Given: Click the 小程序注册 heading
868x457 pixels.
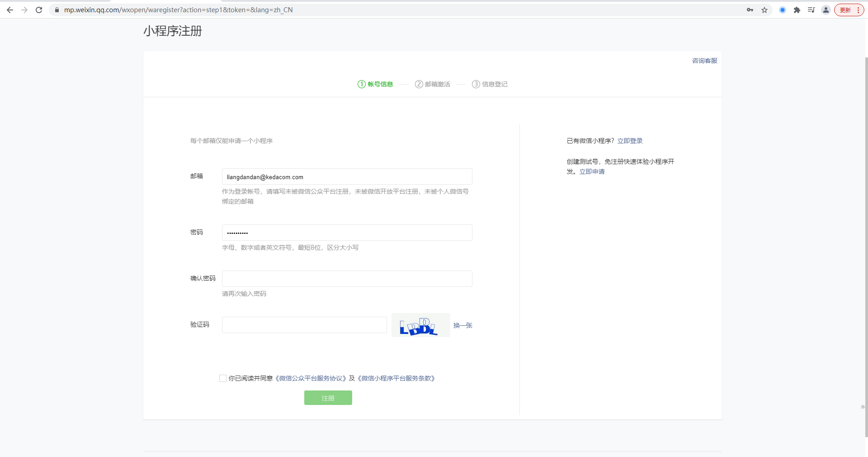Looking at the screenshot, I should click(173, 31).
